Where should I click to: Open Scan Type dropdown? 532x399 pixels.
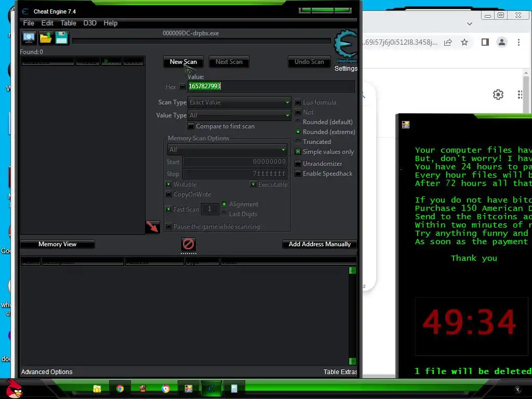[239, 102]
